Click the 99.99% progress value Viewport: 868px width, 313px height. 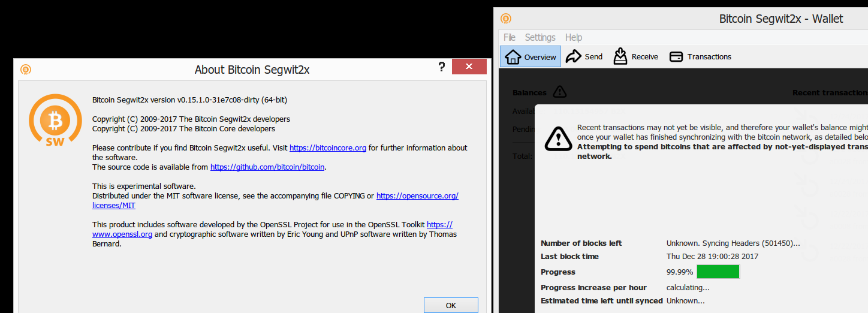680,272
